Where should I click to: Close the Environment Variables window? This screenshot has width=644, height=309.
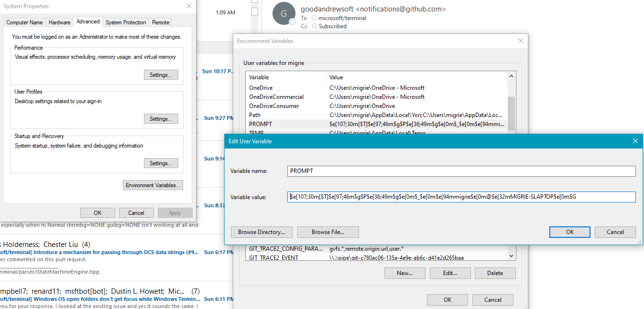[x=521, y=41]
